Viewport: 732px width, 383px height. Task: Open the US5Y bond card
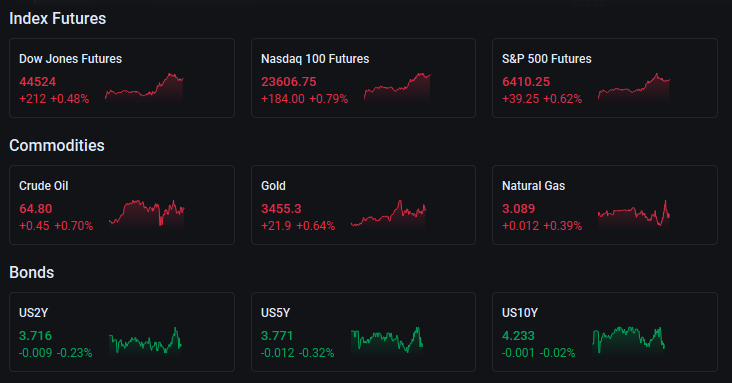click(363, 332)
